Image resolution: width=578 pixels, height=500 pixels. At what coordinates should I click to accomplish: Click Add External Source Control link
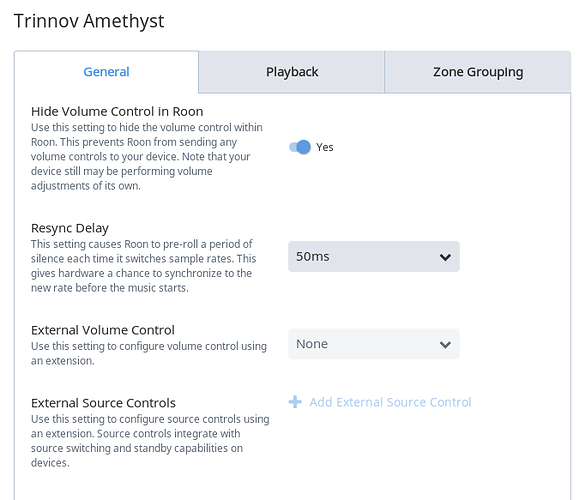click(390, 402)
